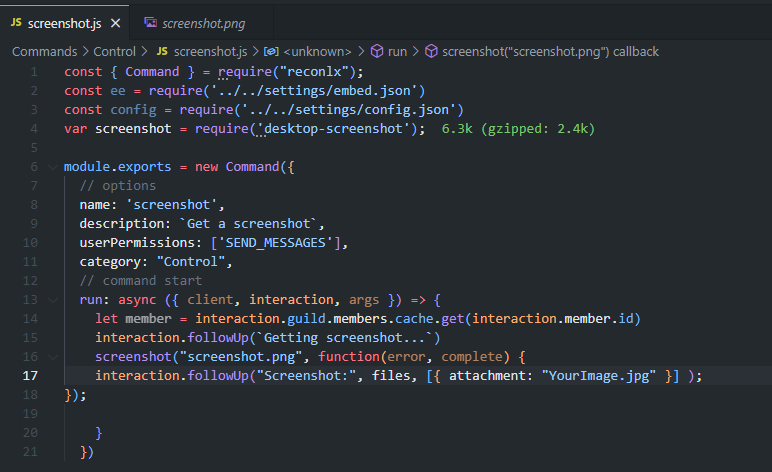Image resolution: width=772 pixels, height=472 pixels.
Task: Click line number 21 in the gutter
Action: 30,451
